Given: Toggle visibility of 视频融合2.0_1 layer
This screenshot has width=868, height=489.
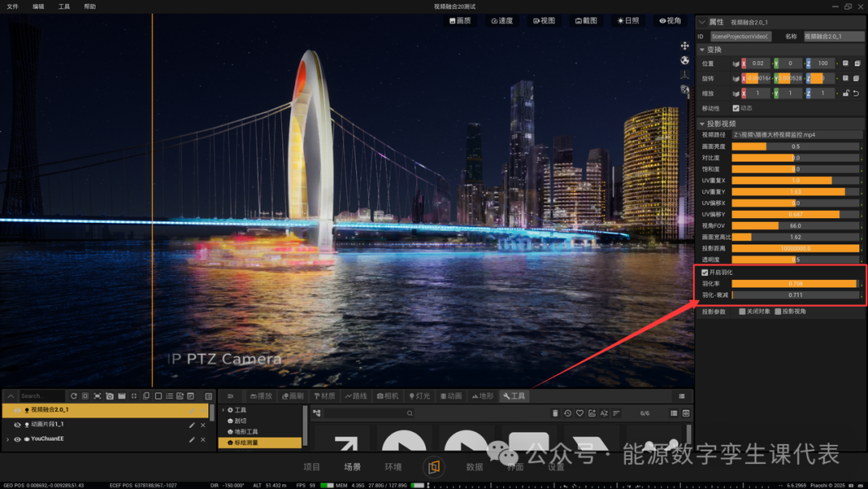Looking at the screenshot, I should [x=17, y=410].
